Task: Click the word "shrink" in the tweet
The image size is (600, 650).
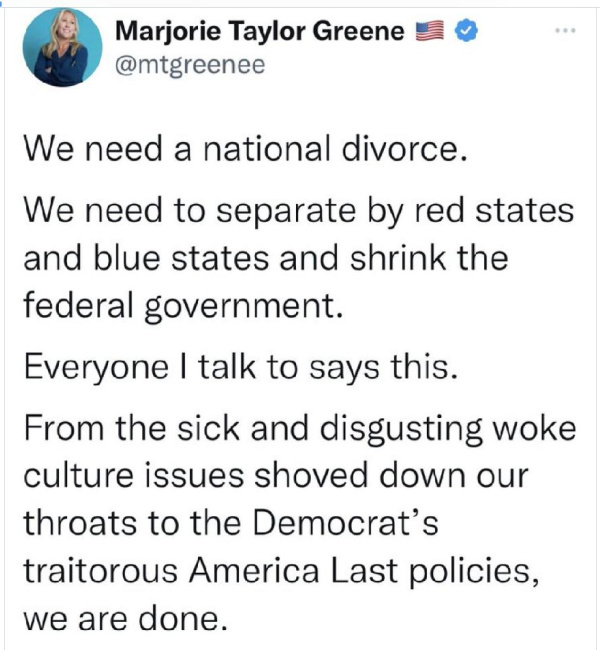Action: 404,259
